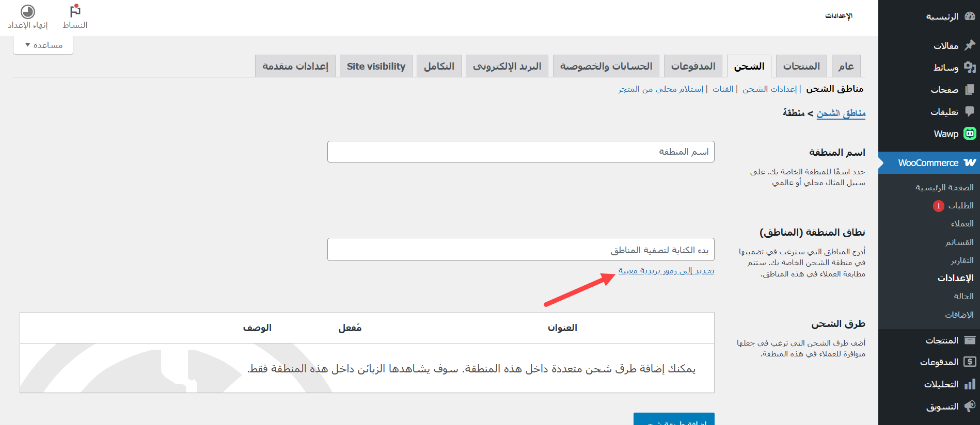
Task: Click the إنهاء الإعداد progress circle icon
Action: (x=28, y=11)
